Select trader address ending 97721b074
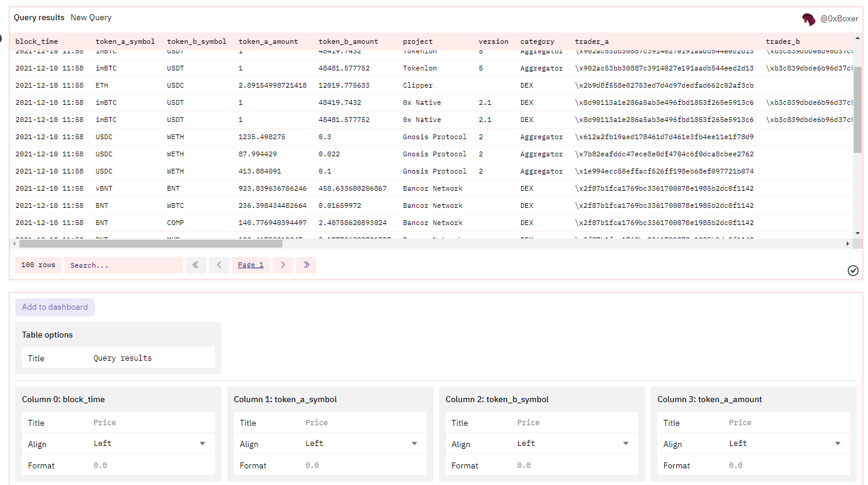868x485 pixels. (x=664, y=171)
